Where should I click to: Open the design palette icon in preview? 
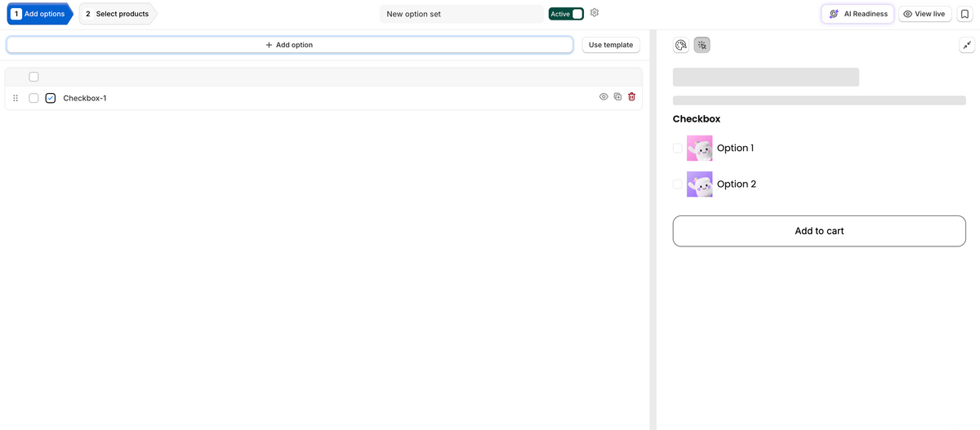681,46
